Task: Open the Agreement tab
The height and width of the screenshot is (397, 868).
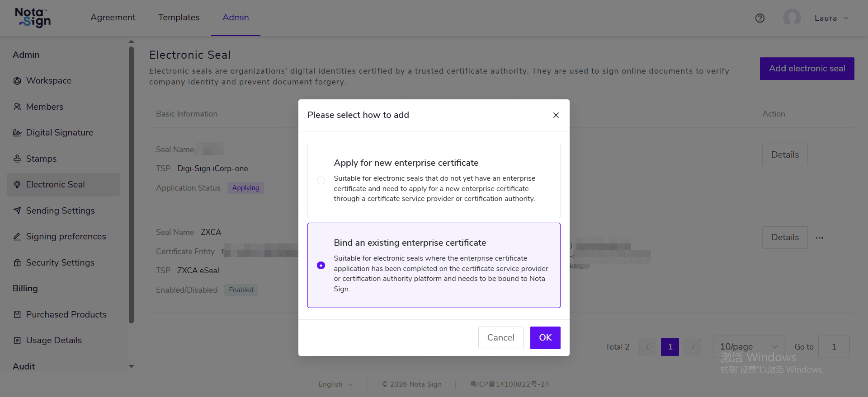Action: [113, 17]
